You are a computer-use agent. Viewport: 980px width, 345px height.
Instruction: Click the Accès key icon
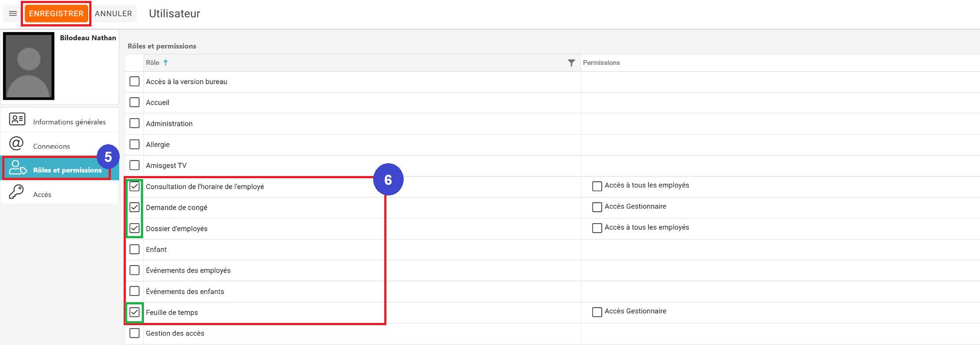pyautogui.click(x=16, y=192)
